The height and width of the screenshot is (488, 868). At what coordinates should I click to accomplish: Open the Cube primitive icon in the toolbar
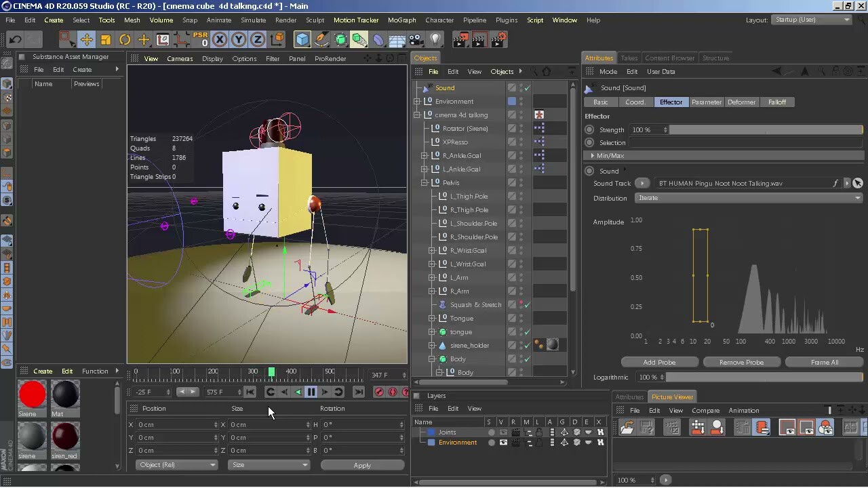[301, 40]
